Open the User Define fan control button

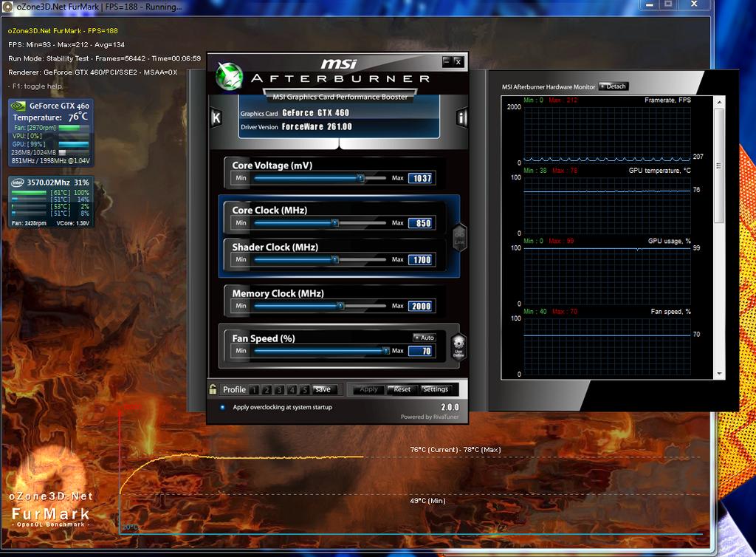458,347
